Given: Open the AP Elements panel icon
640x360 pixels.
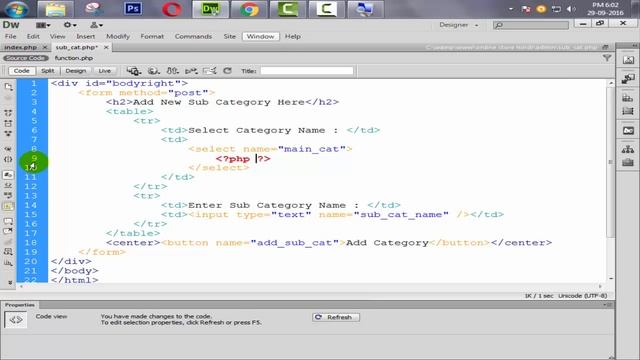Looking at the screenshot, I should coord(628,98).
